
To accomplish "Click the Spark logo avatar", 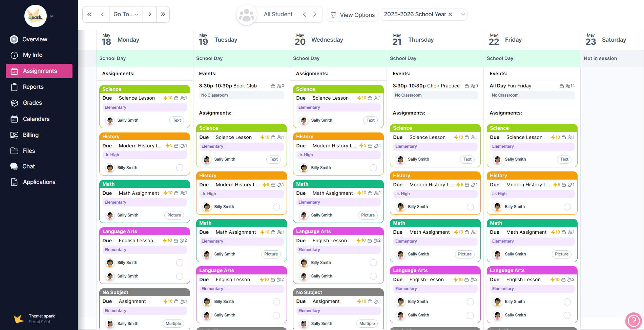I will click(x=36, y=16).
